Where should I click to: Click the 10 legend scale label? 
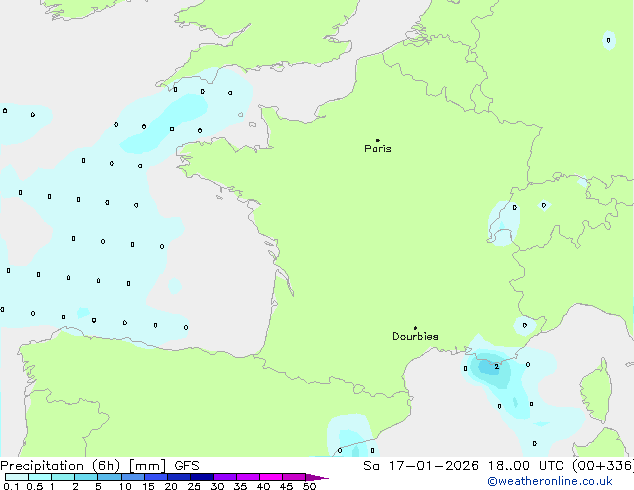125,486
